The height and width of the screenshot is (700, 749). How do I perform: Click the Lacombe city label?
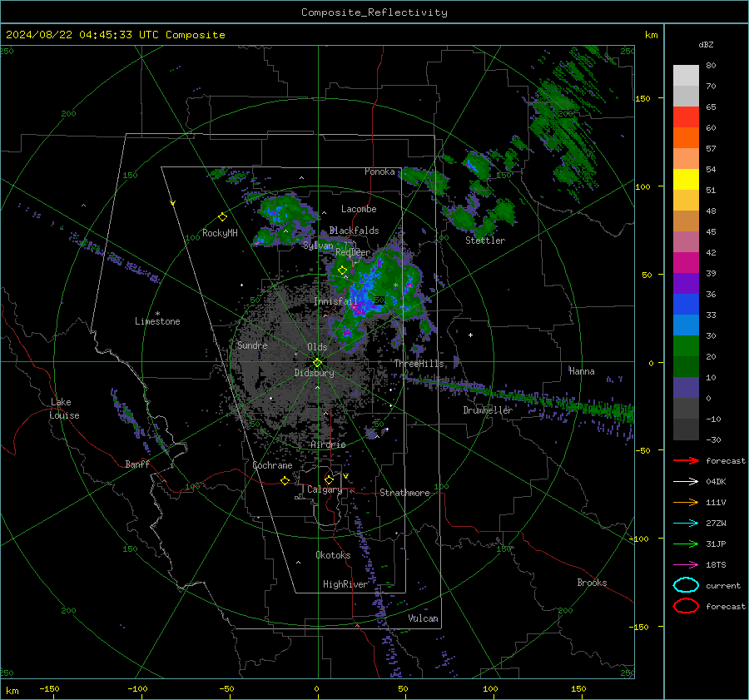pos(359,209)
